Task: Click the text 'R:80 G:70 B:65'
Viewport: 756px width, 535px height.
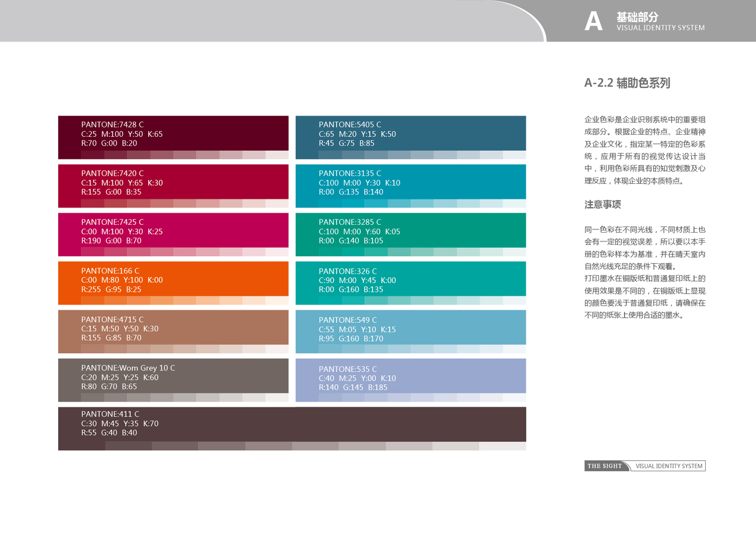Action: 109,387
